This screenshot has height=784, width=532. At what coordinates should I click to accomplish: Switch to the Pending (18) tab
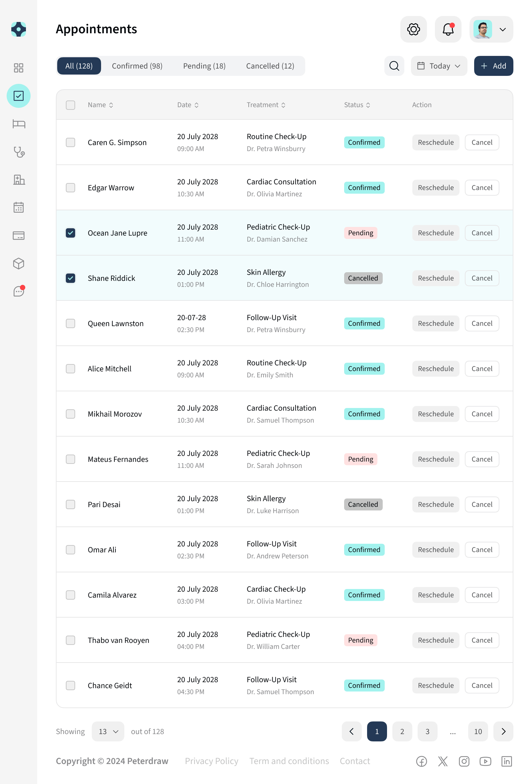pyautogui.click(x=204, y=66)
